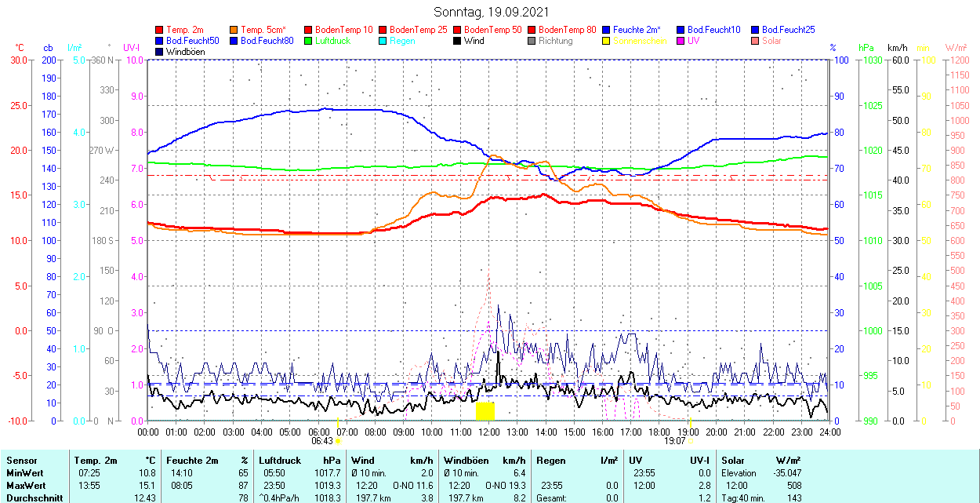The height and width of the screenshot is (503, 980).
Task: Select the blue Feuchte 2m* legend swatch
Action: (x=606, y=30)
